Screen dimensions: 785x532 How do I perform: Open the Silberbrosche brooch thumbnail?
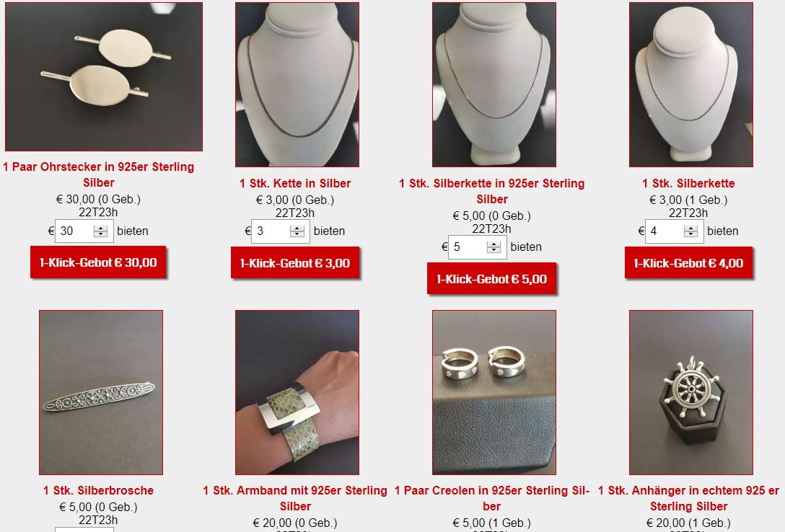coord(101,392)
